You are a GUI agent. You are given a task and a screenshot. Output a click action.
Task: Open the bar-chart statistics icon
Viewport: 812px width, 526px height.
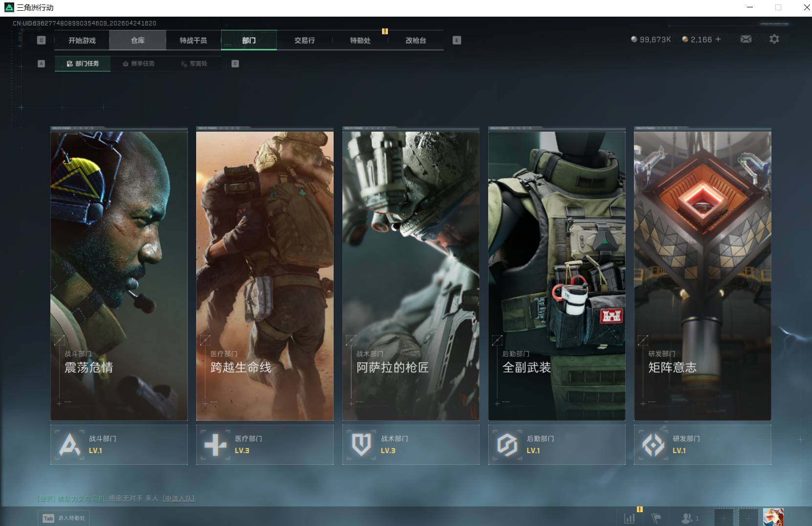(x=630, y=518)
